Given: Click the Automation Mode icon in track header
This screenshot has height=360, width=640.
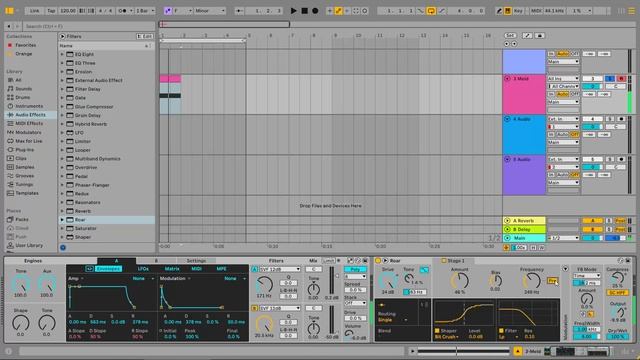Looking at the screenshot, I should [527, 36].
